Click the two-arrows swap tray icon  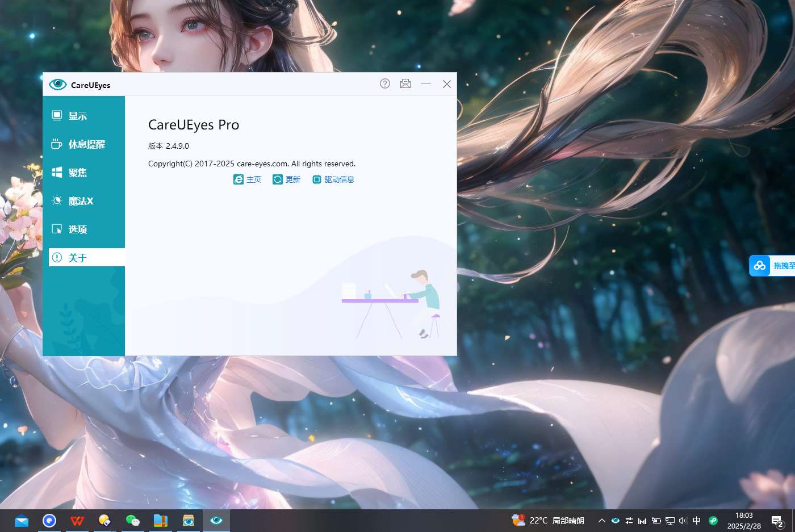(629, 521)
